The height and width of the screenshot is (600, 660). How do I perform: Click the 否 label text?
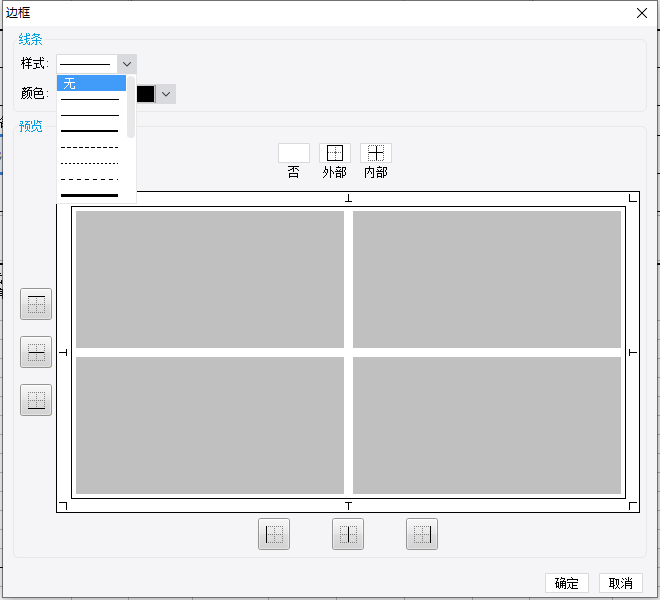pos(294,172)
